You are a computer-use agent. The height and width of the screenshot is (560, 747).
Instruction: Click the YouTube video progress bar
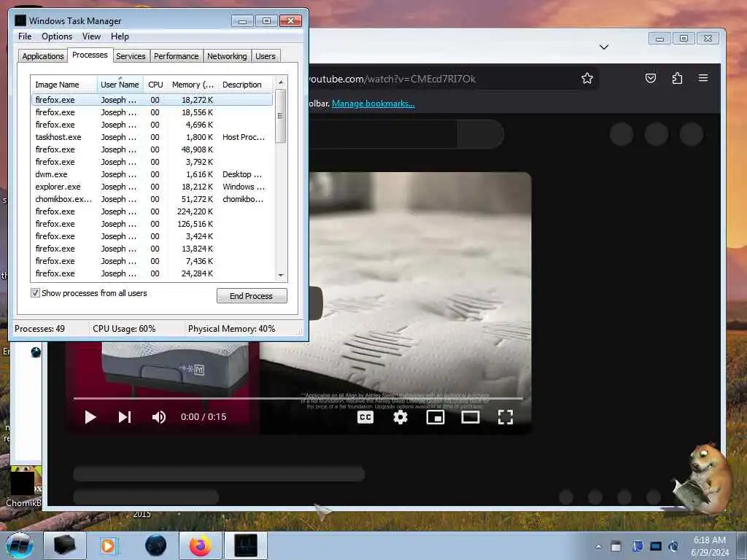point(298,398)
